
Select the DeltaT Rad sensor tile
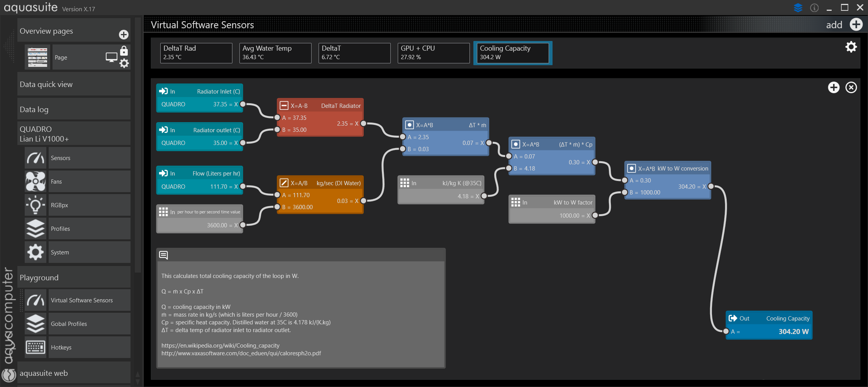(x=196, y=53)
